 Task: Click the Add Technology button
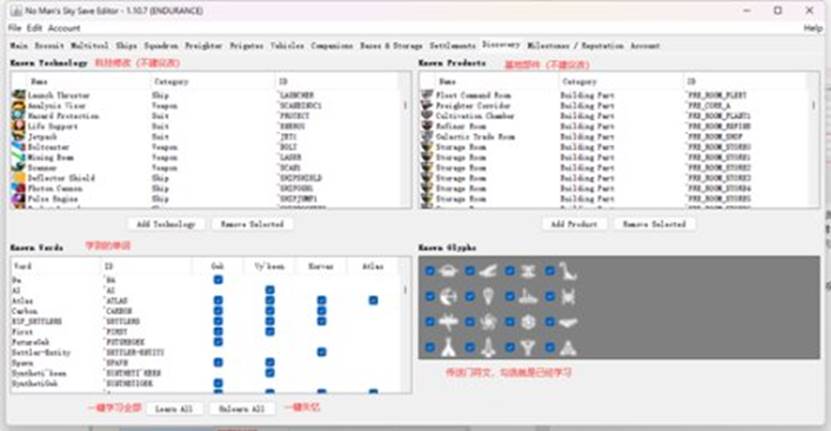click(x=166, y=224)
